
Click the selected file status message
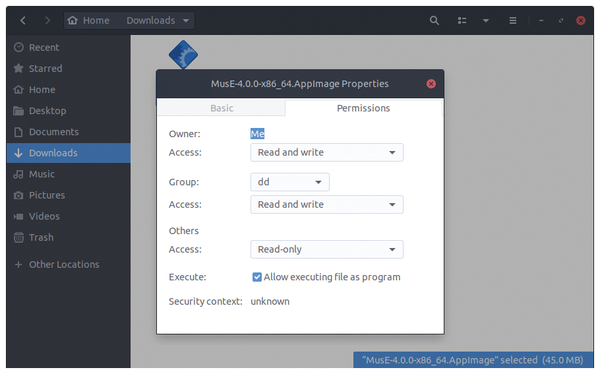pos(473,360)
